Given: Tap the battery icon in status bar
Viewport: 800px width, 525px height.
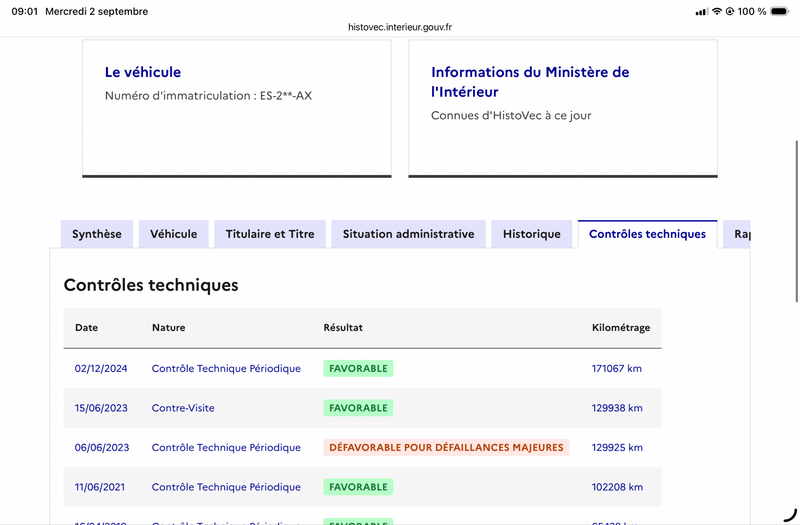Looking at the screenshot, I should 780,11.
